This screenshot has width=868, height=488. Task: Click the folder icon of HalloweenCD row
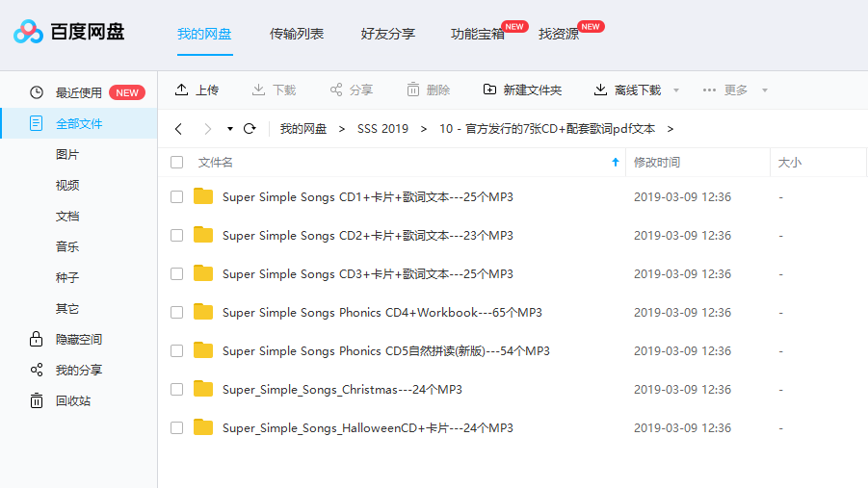click(x=203, y=427)
